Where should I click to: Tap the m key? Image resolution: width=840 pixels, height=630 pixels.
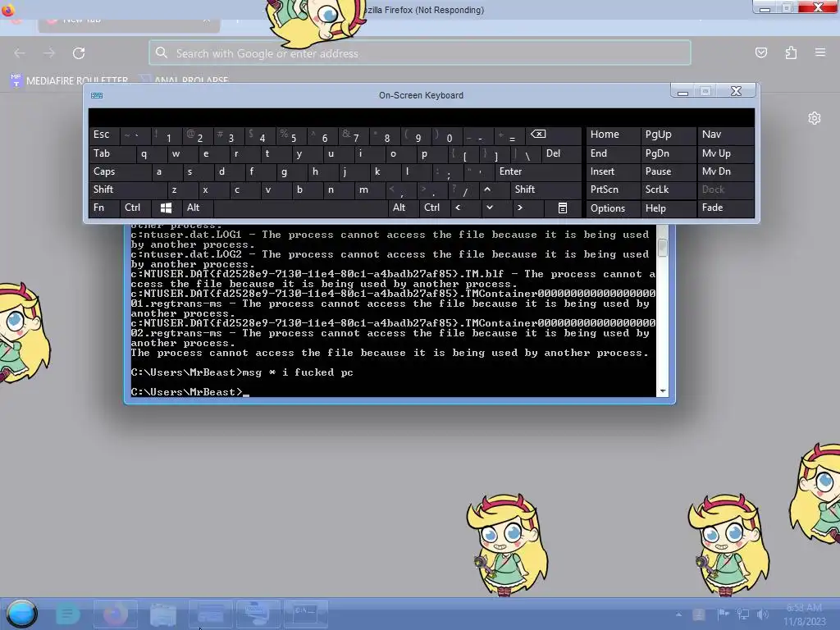coord(370,189)
